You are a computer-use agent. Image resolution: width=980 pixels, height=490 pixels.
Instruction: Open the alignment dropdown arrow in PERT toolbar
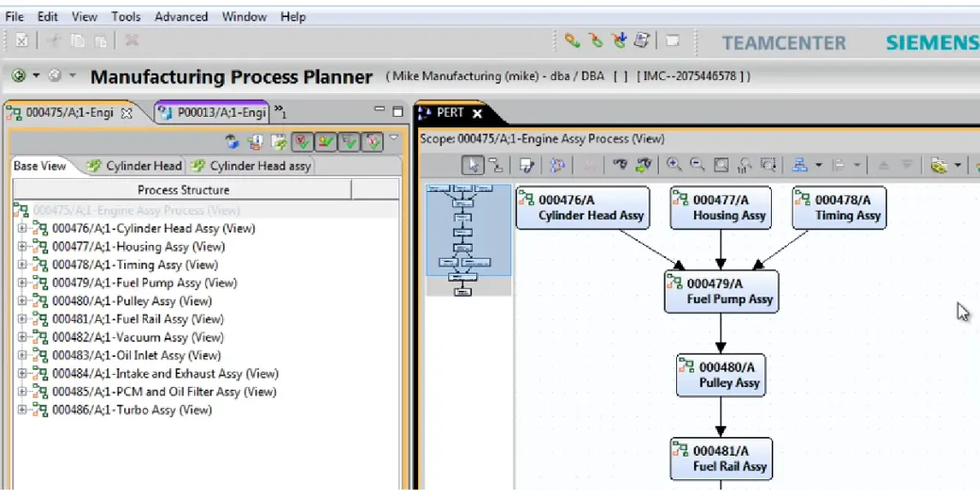pyautogui.click(x=857, y=166)
